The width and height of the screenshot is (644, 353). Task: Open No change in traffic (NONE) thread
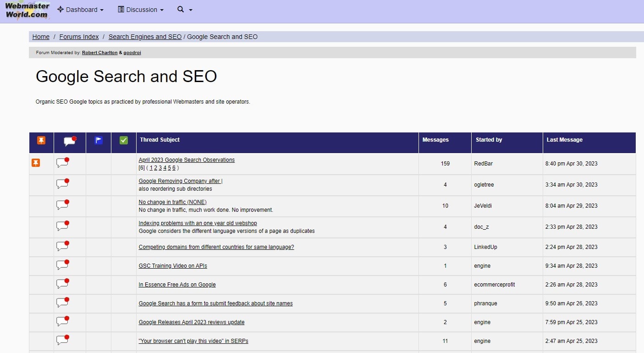(173, 202)
